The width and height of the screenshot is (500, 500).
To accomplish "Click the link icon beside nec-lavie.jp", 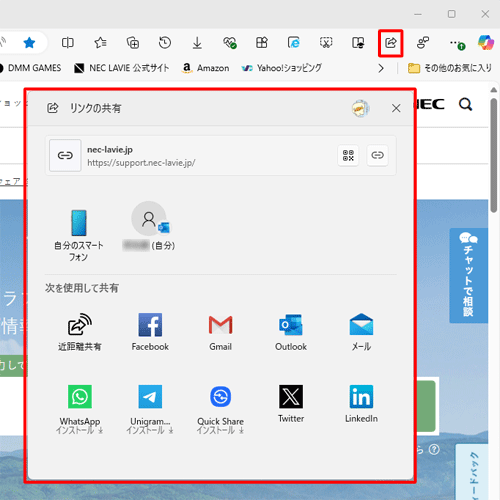I will pos(65,155).
